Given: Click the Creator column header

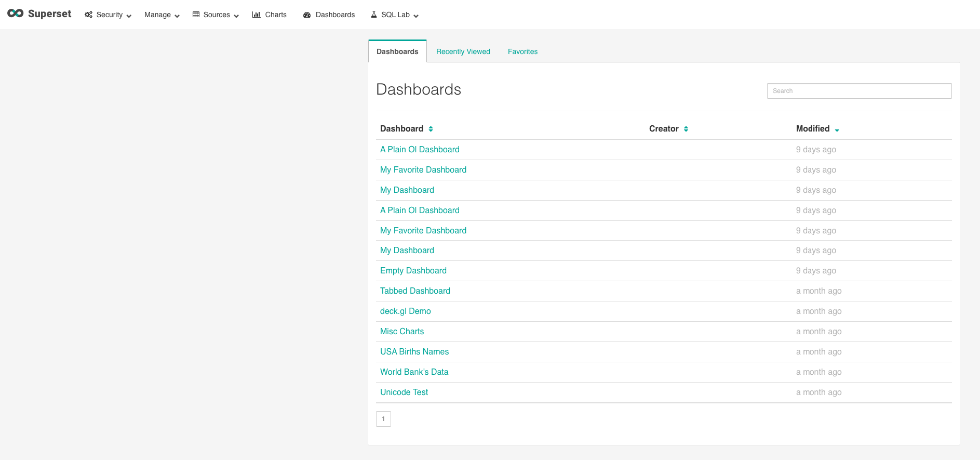Looking at the screenshot, I should click(x=664, y=129).
